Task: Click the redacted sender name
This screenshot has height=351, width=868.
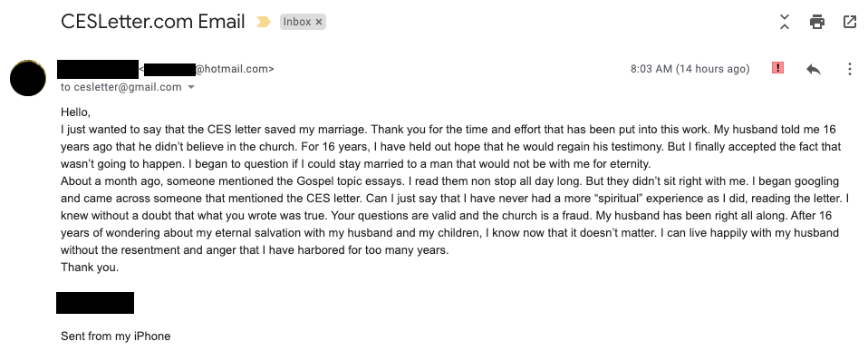Action: [x=98, y=69]
